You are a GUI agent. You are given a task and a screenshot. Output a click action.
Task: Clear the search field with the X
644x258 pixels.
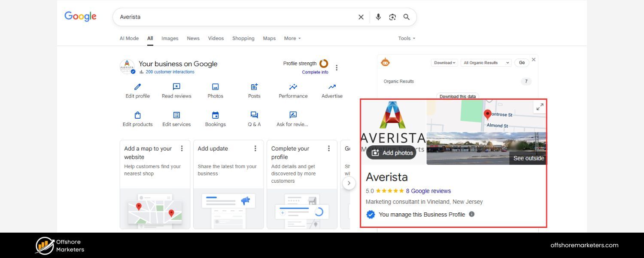point(361,17)
